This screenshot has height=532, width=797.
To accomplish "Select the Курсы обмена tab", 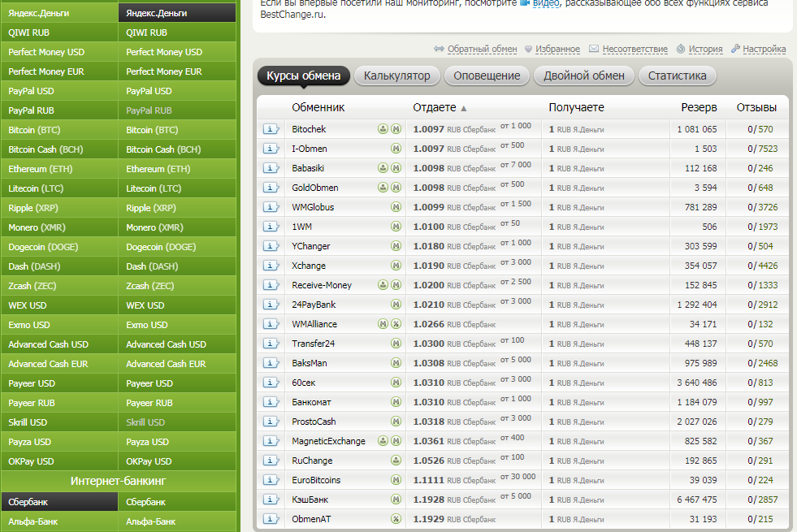I will (304, 76).
